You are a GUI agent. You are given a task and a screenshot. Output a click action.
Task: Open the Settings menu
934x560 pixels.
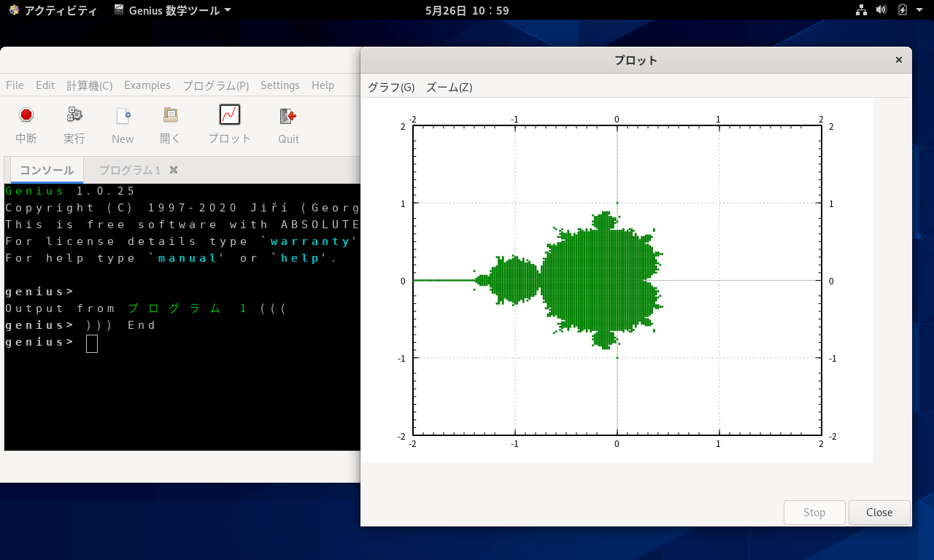280,85
